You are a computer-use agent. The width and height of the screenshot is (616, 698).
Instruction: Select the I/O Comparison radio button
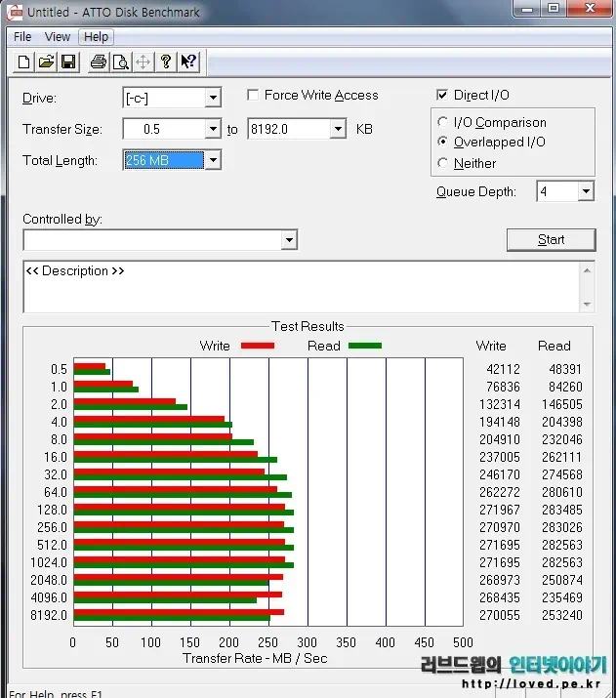[444, 123]
